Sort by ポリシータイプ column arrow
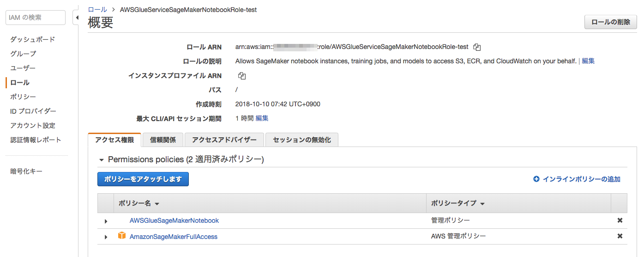The image size is (644, 257). click(482, 204)
